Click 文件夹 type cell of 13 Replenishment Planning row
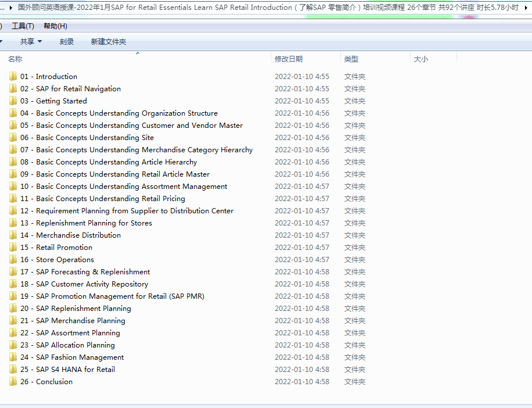This screenshot has width=532, height=408. 354,223
